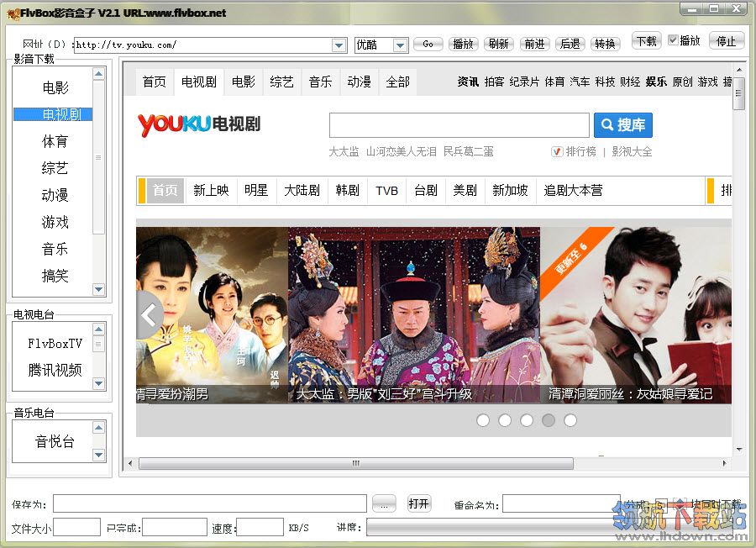The width and height of the screenshot is (756, 548).
Task: Switch to the 综艺 top tab
Action: pos(282,82)
